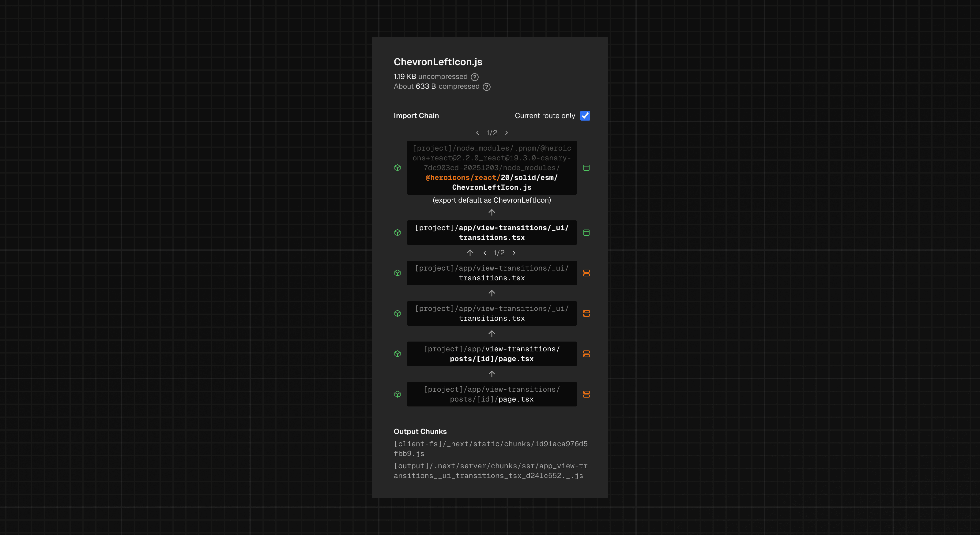
Task: Click the next chevron on the top 1/2 pager
Action: click(x=506, y=133)
